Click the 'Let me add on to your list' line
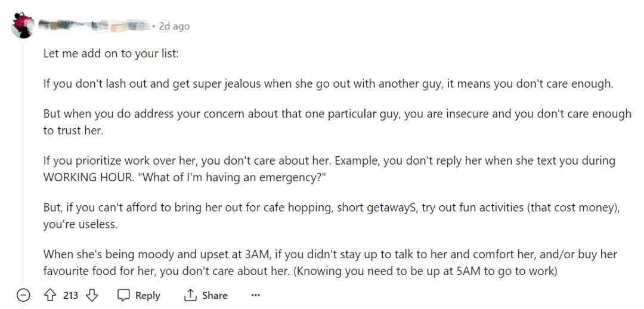The height and width of the screenshot is (309, 644). 111,54
